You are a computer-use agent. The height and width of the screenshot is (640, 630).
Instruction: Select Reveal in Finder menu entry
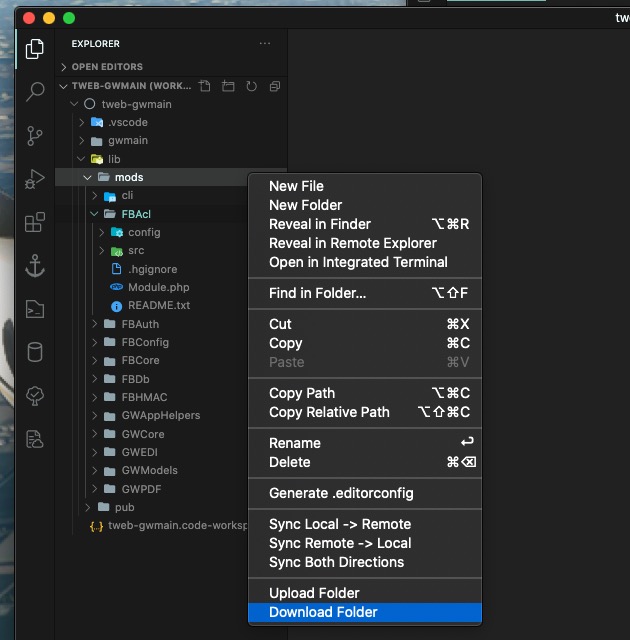click(365, 224)
